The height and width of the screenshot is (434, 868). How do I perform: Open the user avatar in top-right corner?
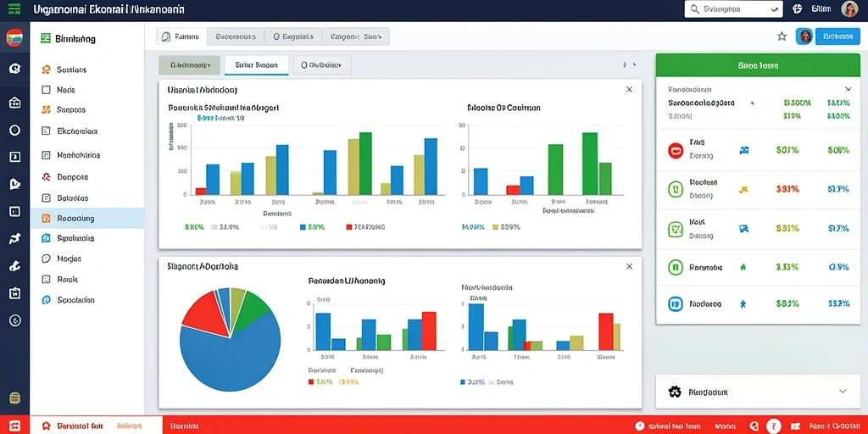tap(849, 8)
